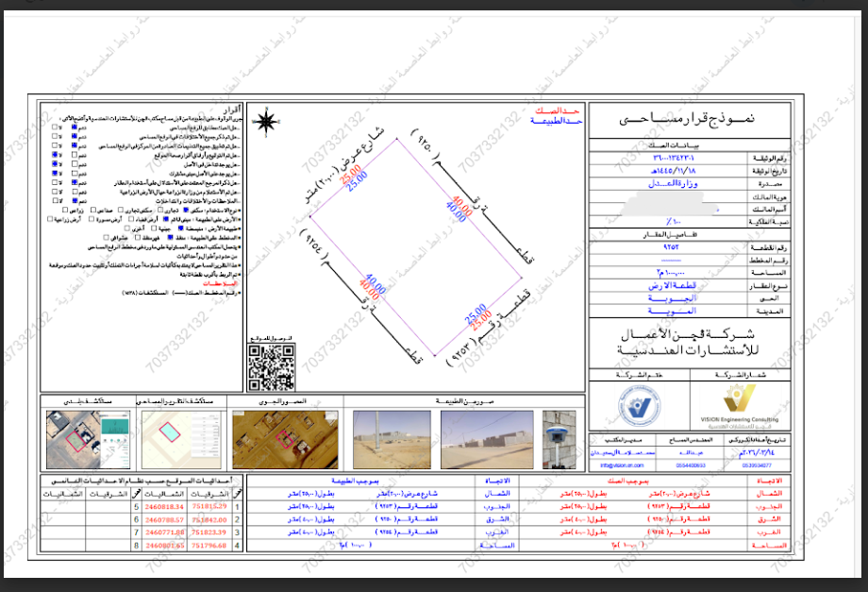Click the blue حد الطبيعة legend label
This screenshot has width=868, height=592.
point(557,120)
